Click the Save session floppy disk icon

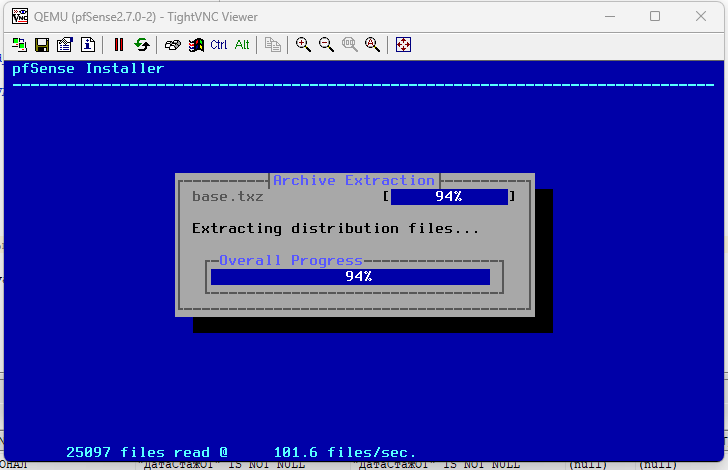[42, 45]
